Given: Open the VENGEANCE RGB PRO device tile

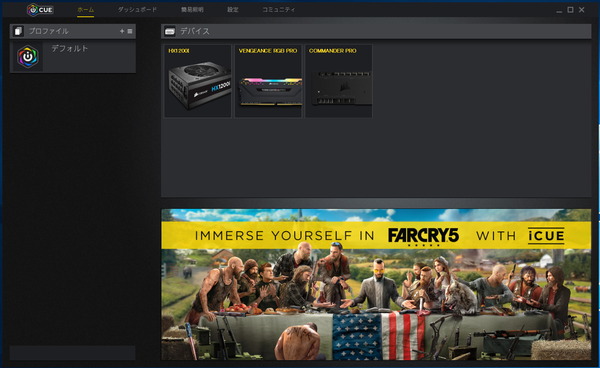Looking at the screenshot, I should click(268, 81).
